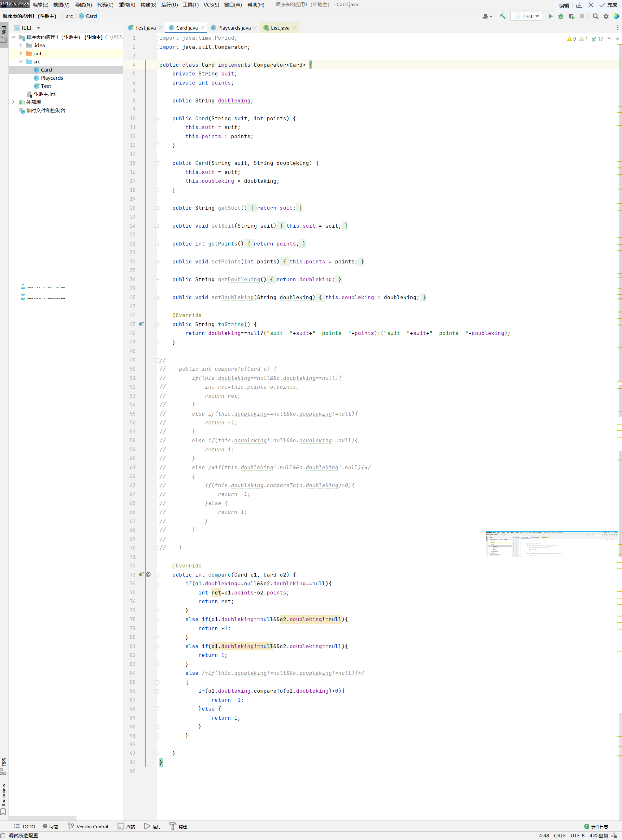Run with coverage shield icon
The width and height of the screenshot is (622, 840).
pyautogui.click(x=571, y=16)
